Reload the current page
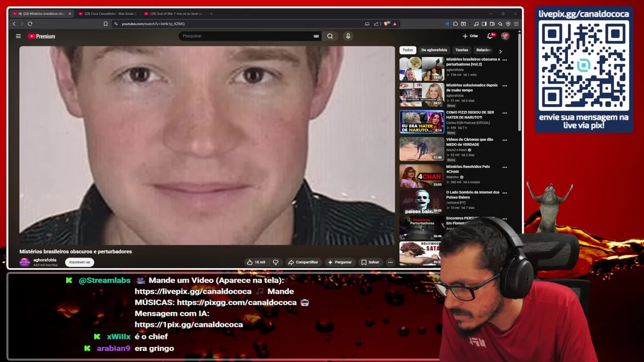Image resolution: width=644 pixels, height=362 pixels. [30, 24]
